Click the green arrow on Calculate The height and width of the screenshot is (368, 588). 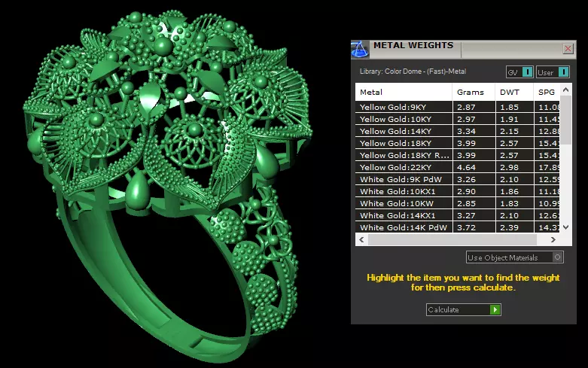495,309
